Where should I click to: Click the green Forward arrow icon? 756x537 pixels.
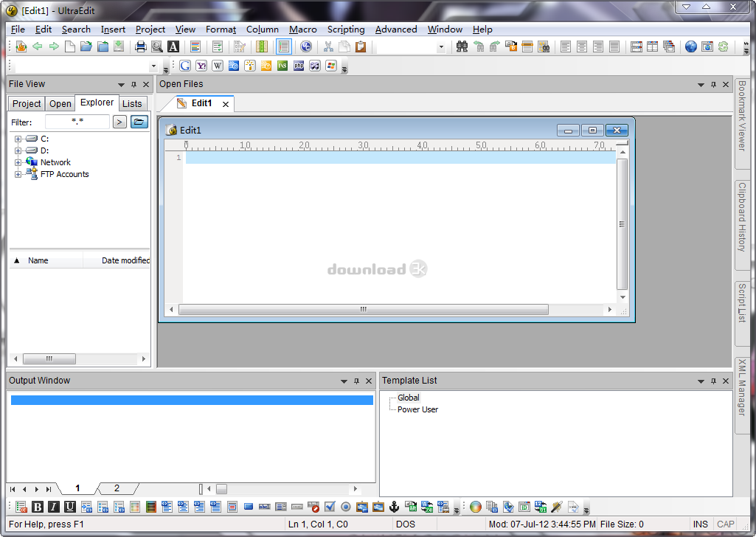(54, 46)
